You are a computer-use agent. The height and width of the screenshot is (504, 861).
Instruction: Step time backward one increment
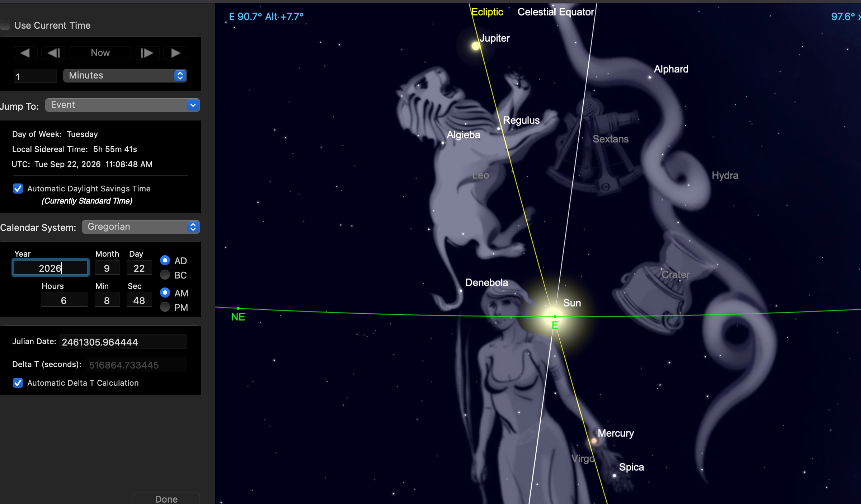tap(53, 53)
